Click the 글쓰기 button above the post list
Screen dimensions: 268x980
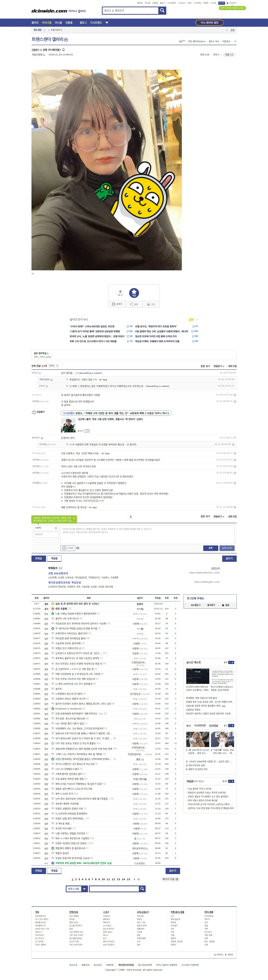pyautogui.click(x=229, y=559)
